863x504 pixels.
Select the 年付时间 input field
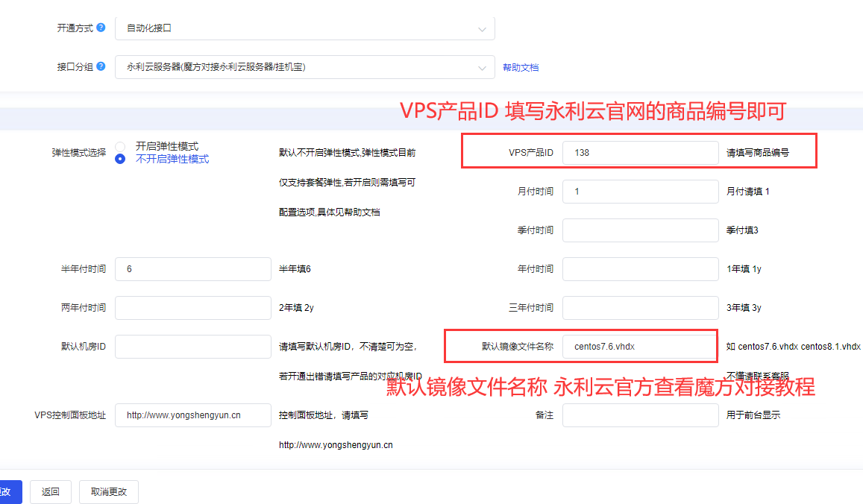coord(640,269)
